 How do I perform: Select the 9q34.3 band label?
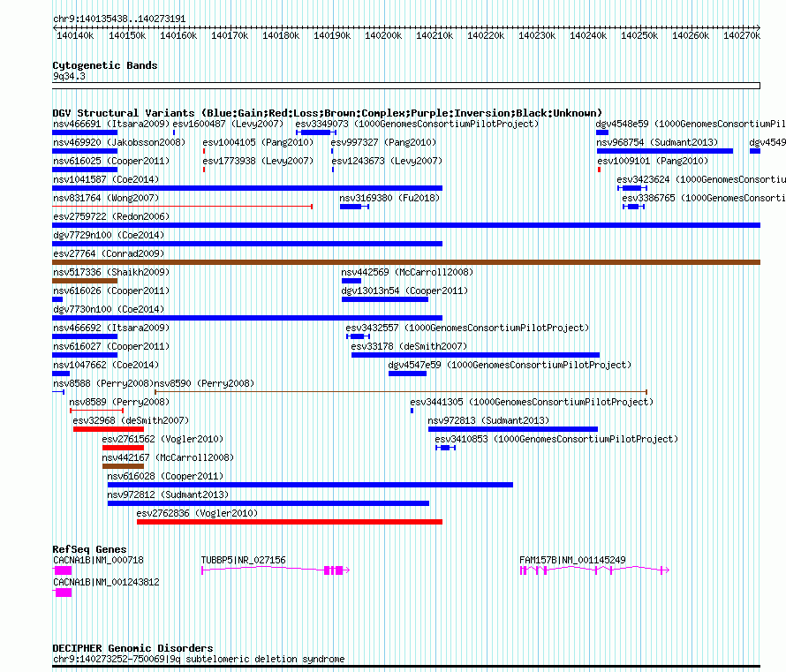coord(69,77)
